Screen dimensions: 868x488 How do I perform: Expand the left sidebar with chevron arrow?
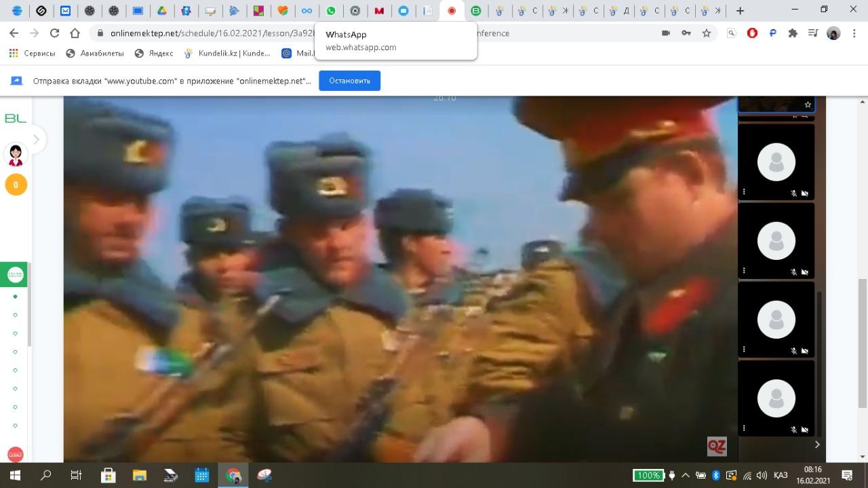(x=36, y=140)
